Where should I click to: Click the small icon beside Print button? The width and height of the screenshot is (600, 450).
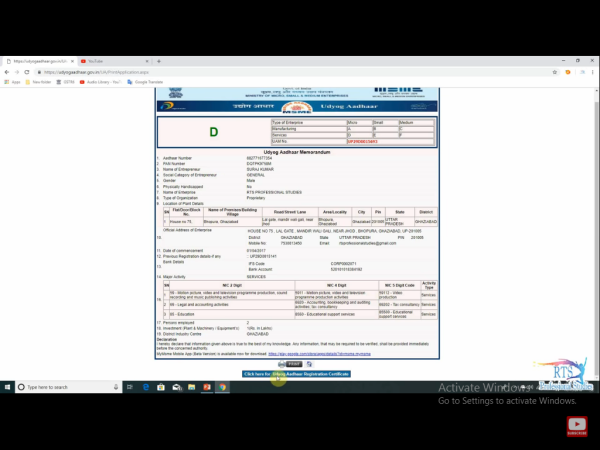pos(310,364)
